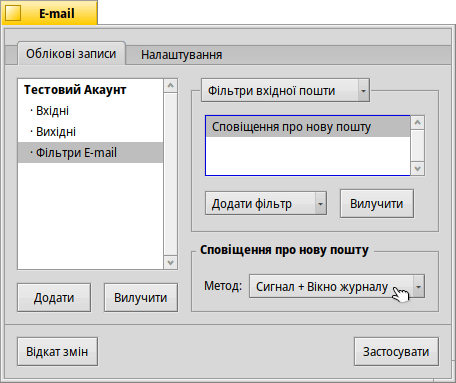
Task: Click Додати button below the account list
Action: 54,298
